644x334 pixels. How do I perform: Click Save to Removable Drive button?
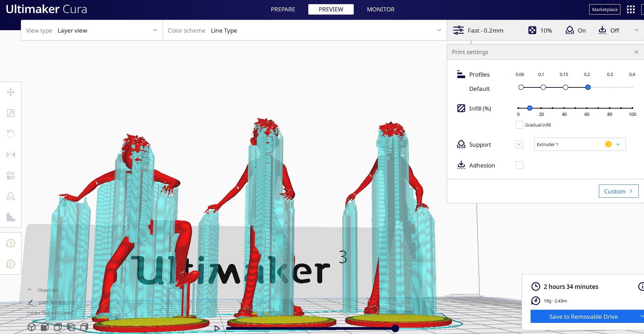coord(583,317)
